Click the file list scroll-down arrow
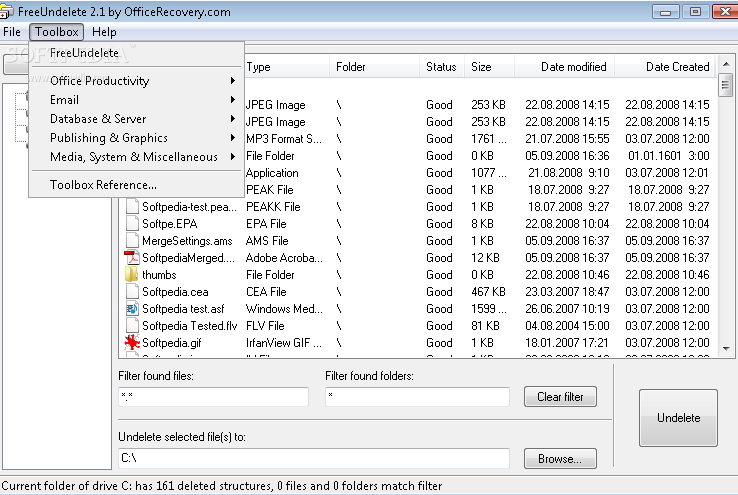 726,349
